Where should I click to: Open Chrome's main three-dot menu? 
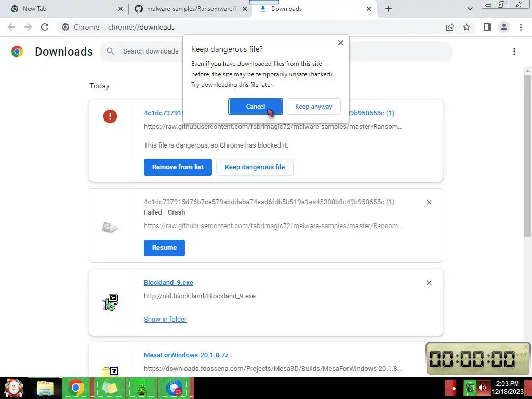pyautogui.click(x=521, y=27)
